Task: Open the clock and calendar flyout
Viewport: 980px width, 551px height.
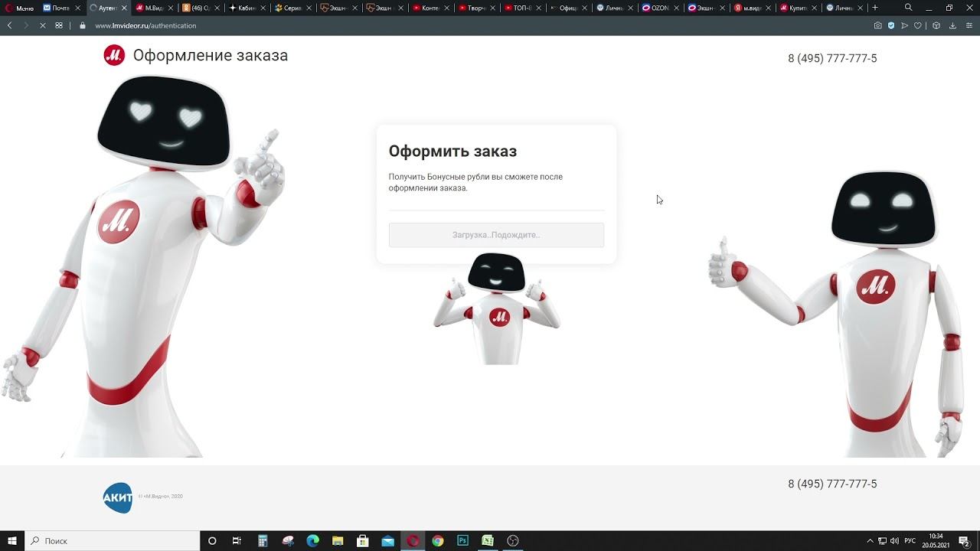Action: 936,540
